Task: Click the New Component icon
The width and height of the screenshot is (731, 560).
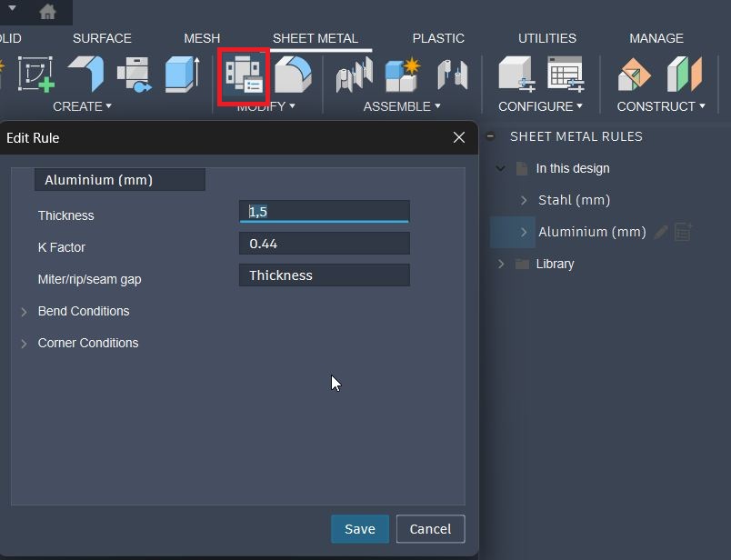Action: pyautogui.click(x=403, y=75)
